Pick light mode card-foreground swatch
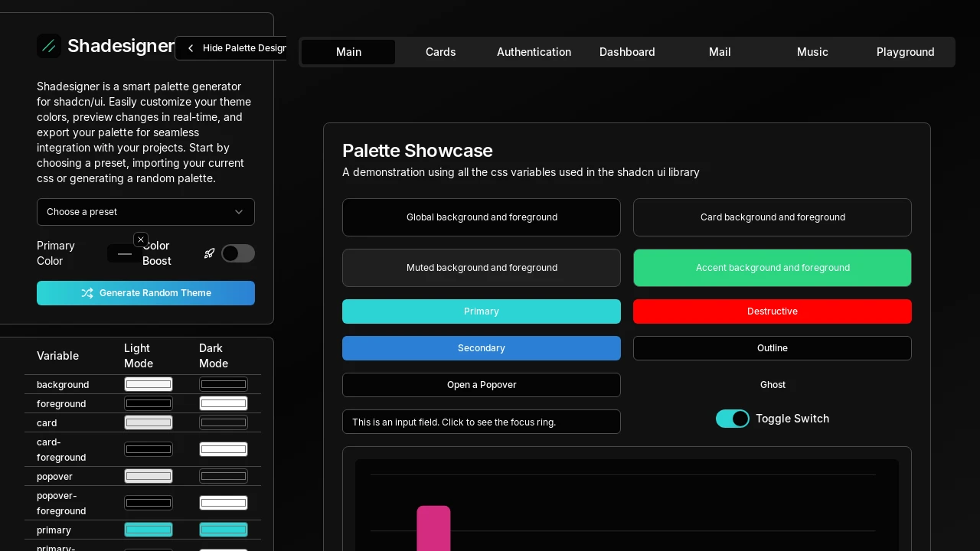The height and width of the screenshot is (551, 980). coord(149,449)
